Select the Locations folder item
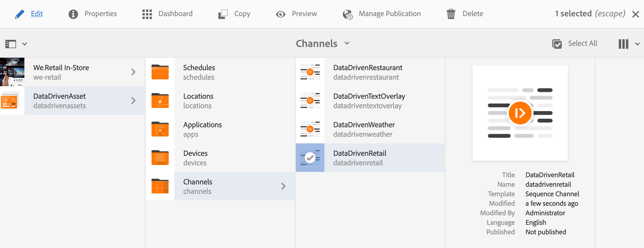This screenshot has width=644, height=248. tap(198, 101)
